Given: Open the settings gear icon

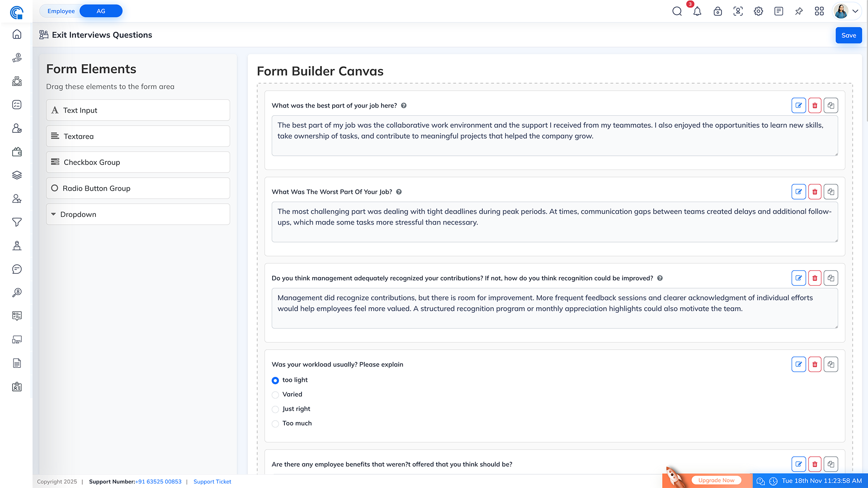Looking at the screenshot, I should [758, 11].
